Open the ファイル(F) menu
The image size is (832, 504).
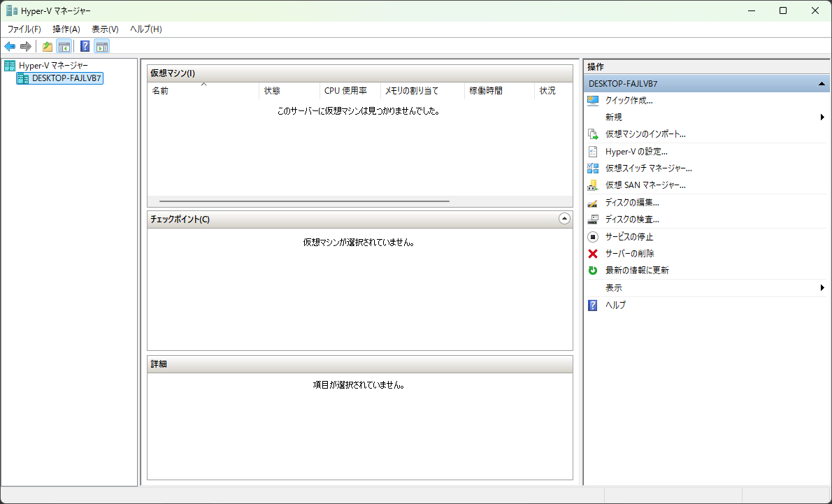tap(24, 29)
